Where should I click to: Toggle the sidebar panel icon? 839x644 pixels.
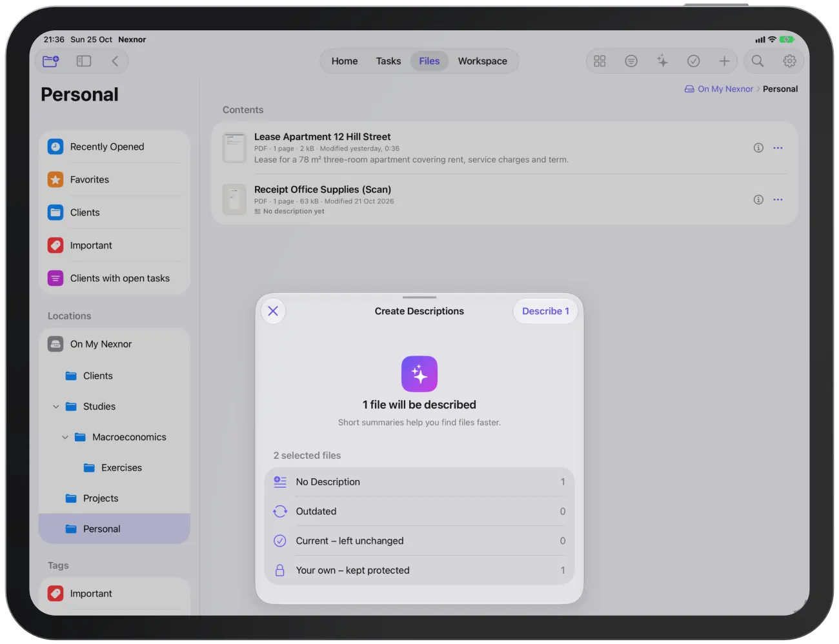pyautogui.click(x=84, y=61)
